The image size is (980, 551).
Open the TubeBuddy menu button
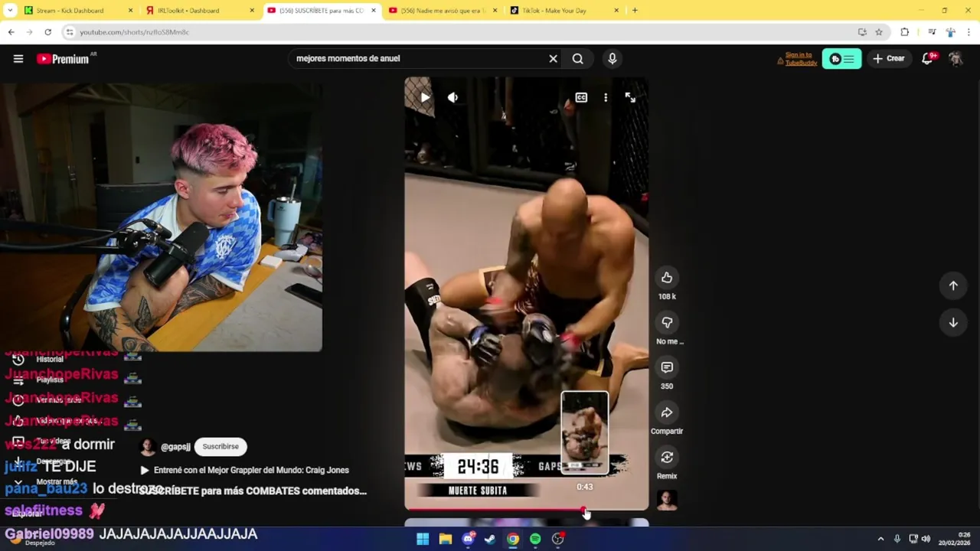tap(841, 59)
